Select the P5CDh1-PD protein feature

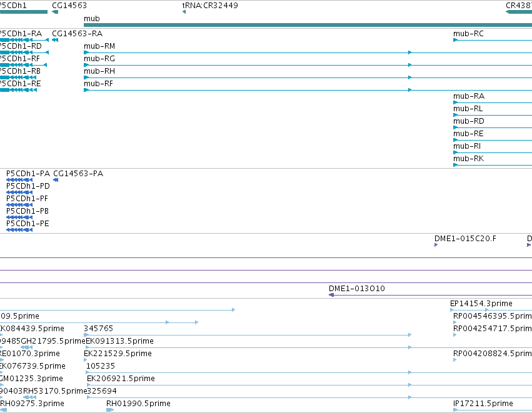pos(19,192)
